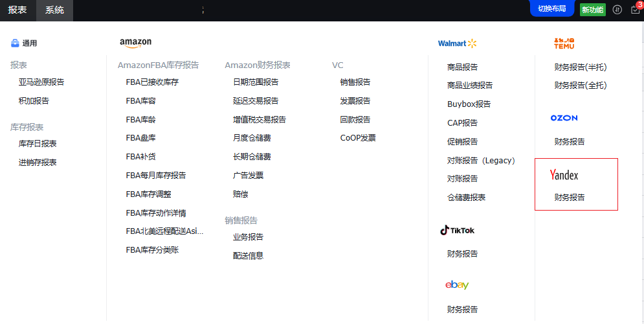
Task: Click the Amazon logo
Action: (x=135, y=43)
